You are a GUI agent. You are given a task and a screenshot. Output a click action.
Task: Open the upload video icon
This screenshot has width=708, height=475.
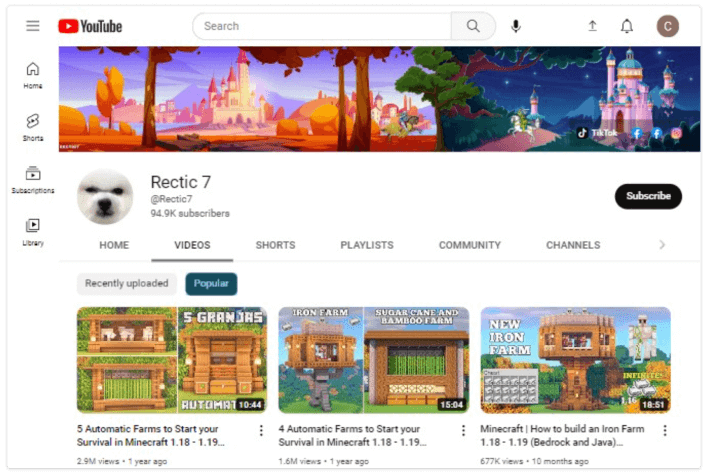click(x=592, y=26)
